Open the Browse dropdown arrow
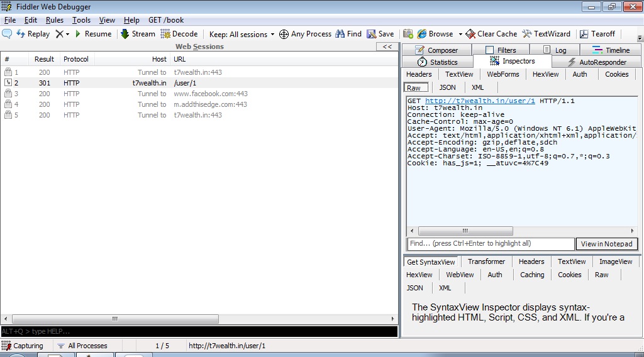This screenshot has height=357, width=644. tap(460, 35)
